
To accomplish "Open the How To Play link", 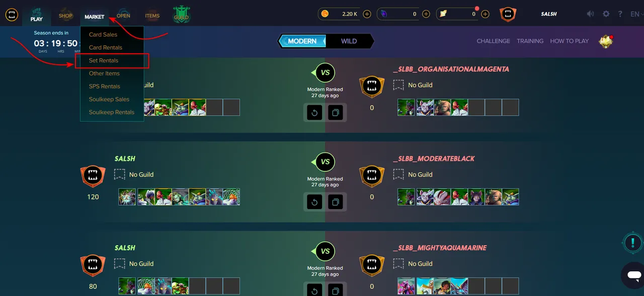I will pyautogui.click(x=570, y=41).
